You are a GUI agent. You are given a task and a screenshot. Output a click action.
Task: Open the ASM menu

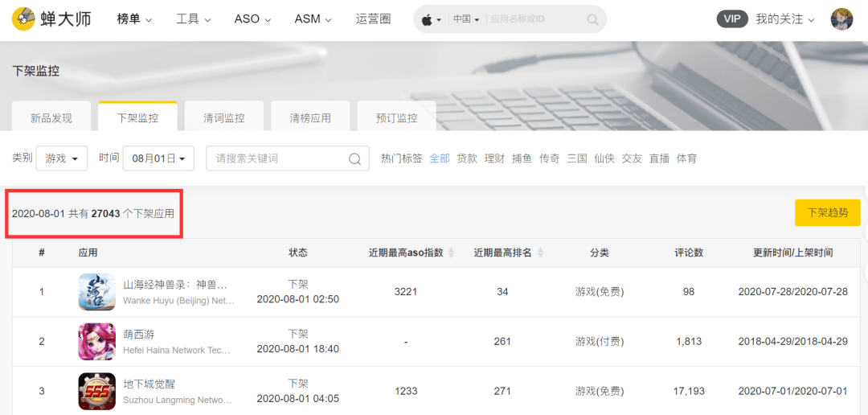coord(313,19)
